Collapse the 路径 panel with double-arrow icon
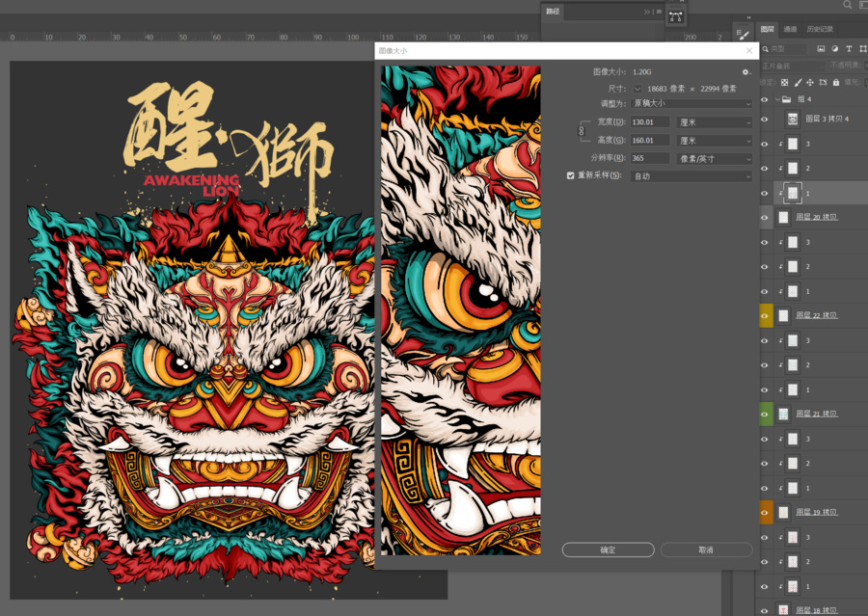This screenshot has width=868, height=616. point(646,12)
